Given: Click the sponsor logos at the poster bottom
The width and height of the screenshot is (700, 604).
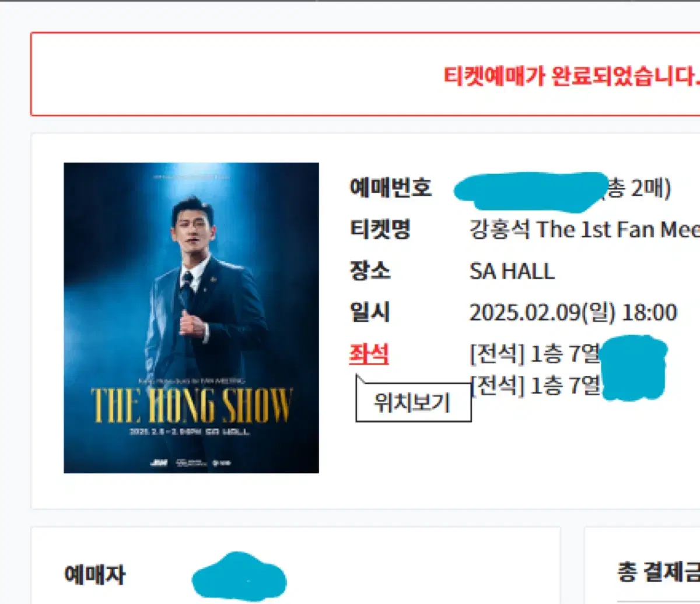Looking at the screenshot, I should [191, 462].
